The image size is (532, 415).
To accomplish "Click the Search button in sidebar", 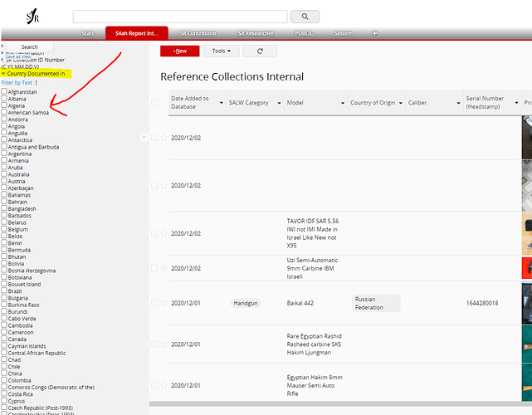I will [30, 46].
